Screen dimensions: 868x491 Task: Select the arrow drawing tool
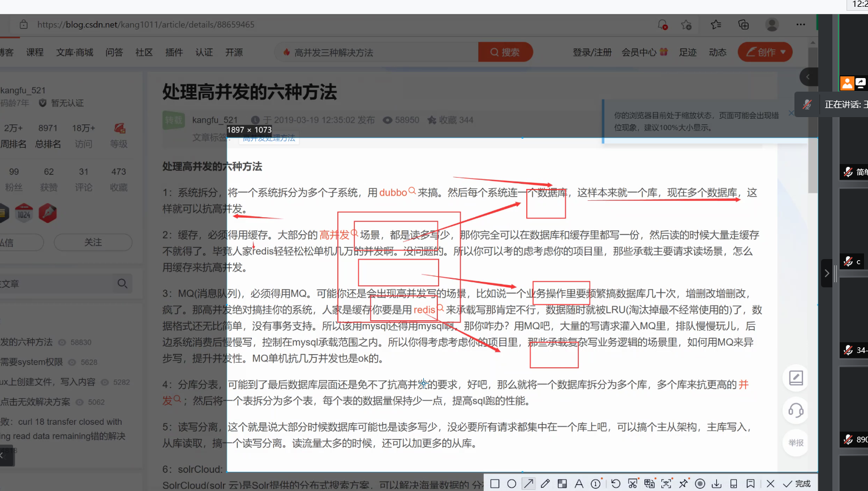tap(528, 484)
